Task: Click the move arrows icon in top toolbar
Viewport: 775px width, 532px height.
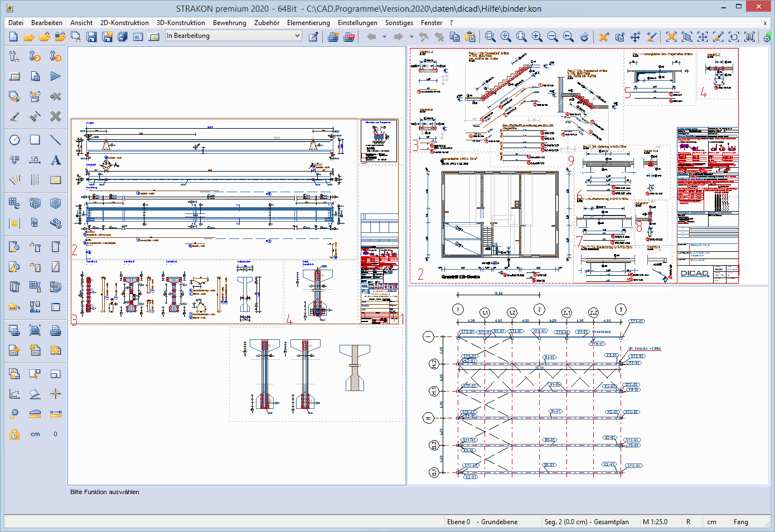Action: click(635, 37)
